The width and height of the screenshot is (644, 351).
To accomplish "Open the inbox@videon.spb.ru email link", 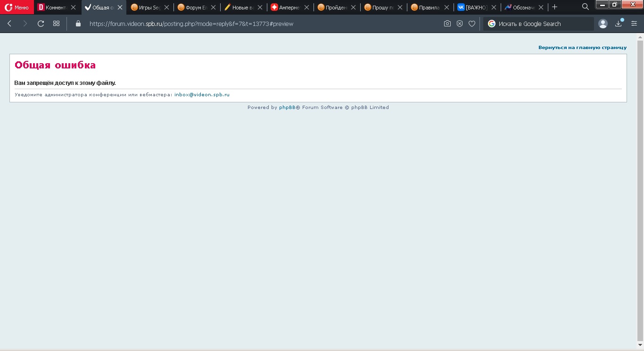I will [202, 95].
